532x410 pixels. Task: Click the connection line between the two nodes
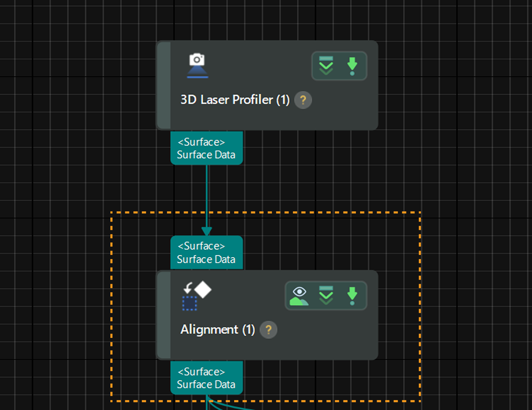(x=207, y=198)
